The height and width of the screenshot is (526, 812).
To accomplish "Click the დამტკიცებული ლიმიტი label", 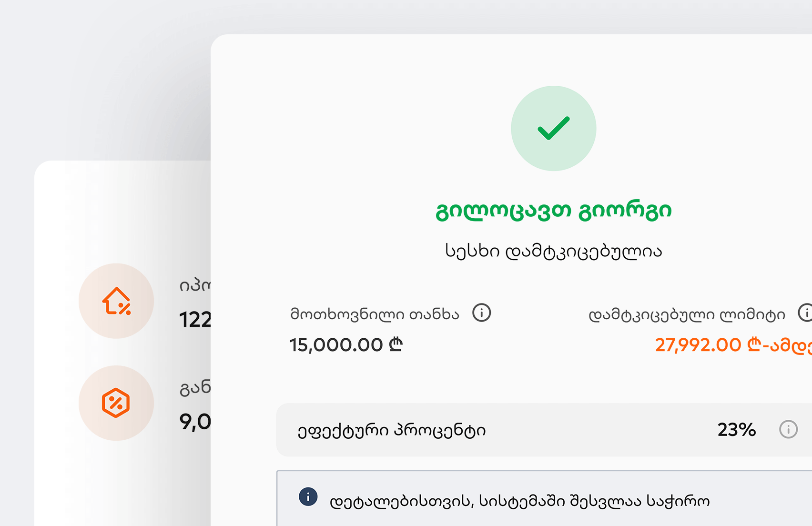I will point(687,315).
